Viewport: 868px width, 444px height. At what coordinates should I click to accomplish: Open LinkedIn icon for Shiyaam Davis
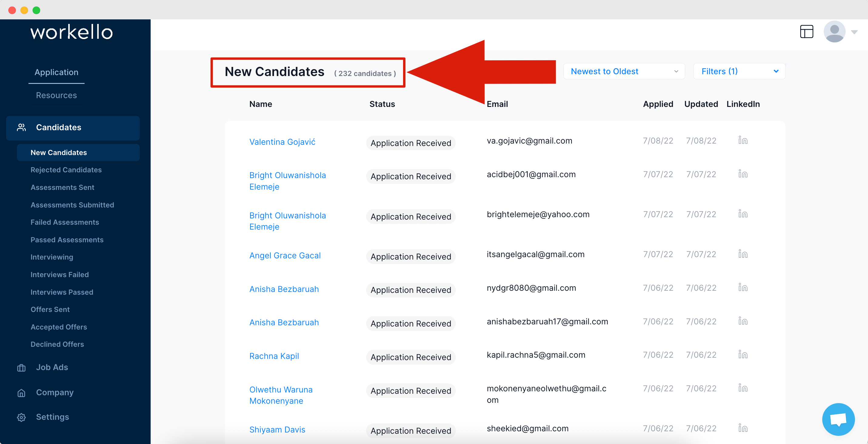(743, 428)
